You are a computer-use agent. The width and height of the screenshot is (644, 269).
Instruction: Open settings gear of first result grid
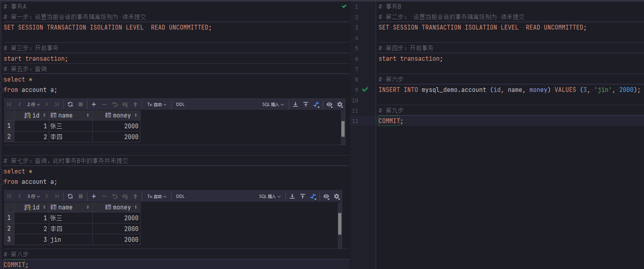[x=340, y=104]
